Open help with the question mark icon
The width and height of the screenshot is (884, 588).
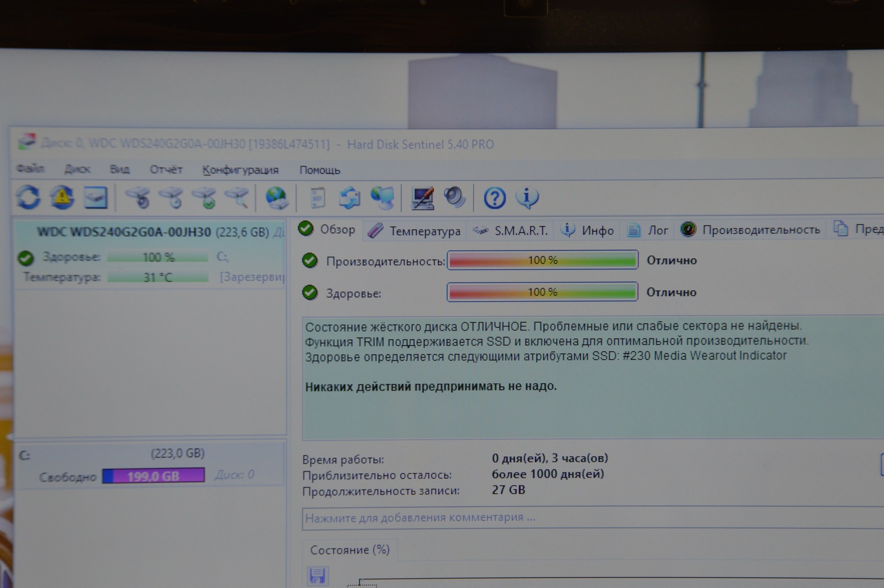494,198
